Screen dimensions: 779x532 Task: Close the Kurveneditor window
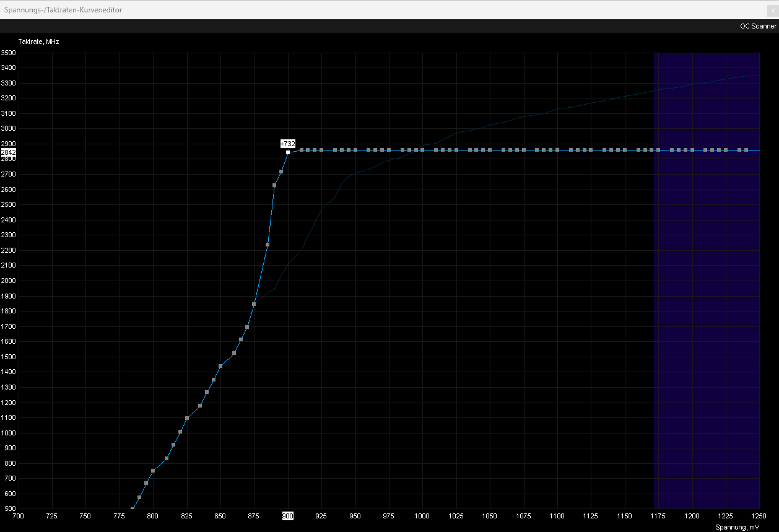(772, 10)
